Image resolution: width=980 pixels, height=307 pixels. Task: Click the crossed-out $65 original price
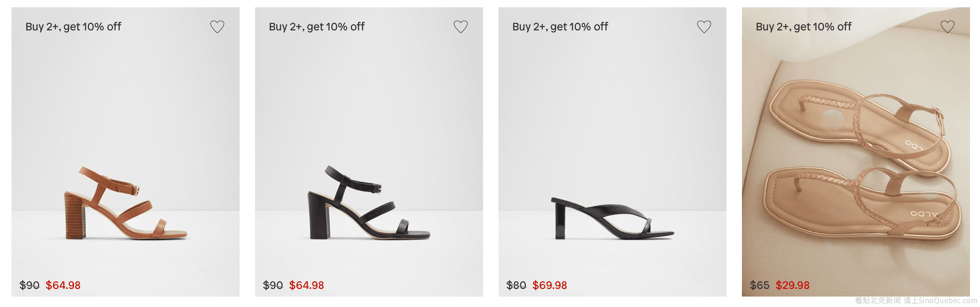coord(759,285)
